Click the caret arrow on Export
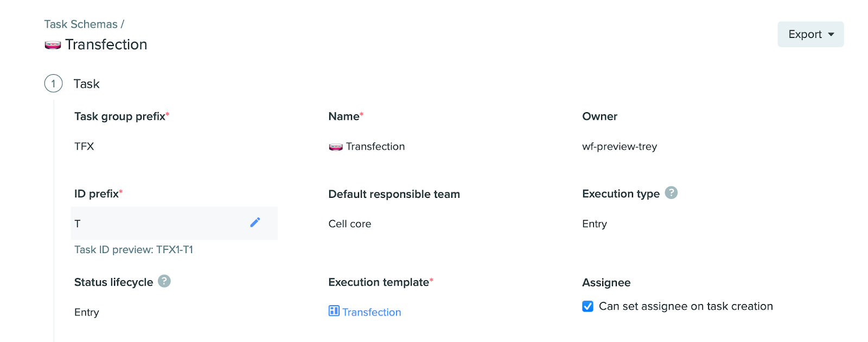This screenshot has height=342, width=868. pyautogui.click(x=831, y=34)
